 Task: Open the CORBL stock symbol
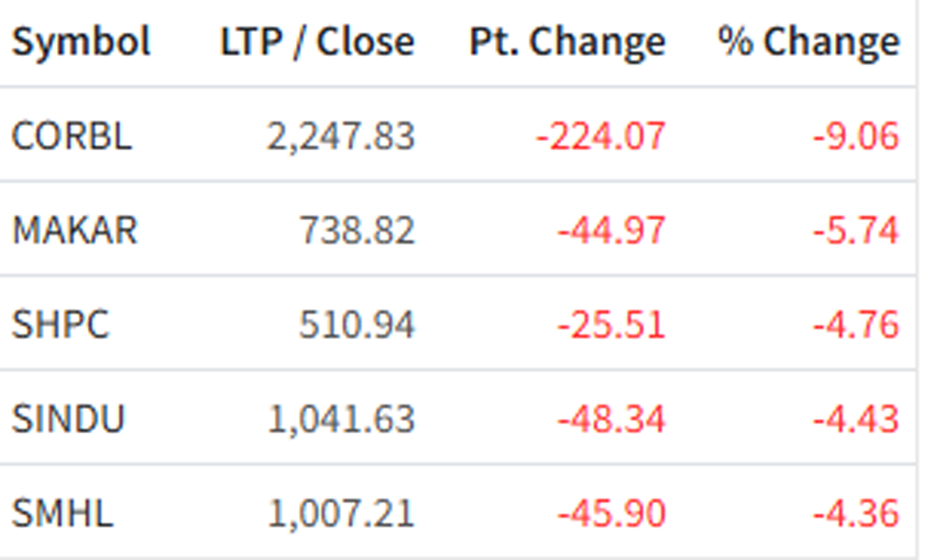pyautogui.click(x=72, y=136)
